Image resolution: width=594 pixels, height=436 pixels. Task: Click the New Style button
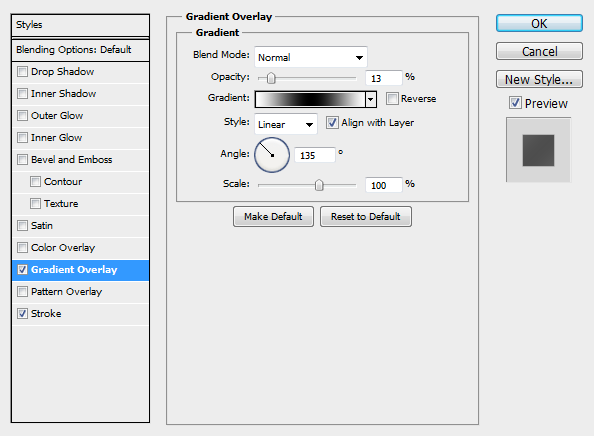(x=539, y=79)
